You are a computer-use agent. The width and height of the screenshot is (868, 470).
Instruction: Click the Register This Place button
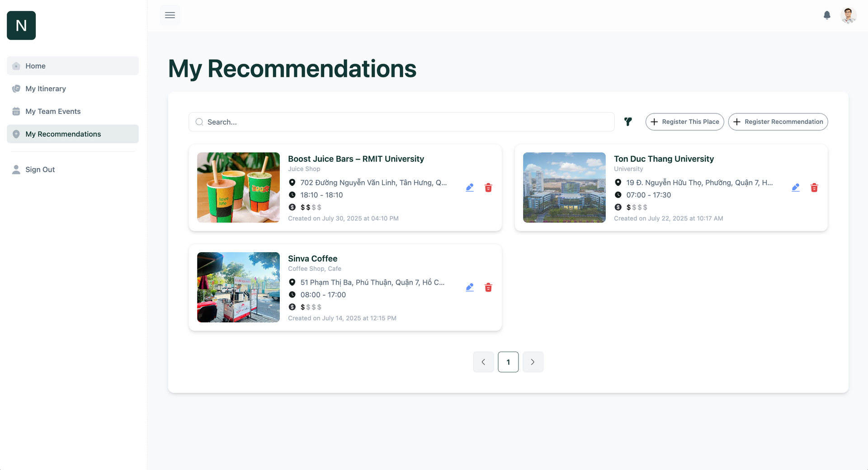tap(684, 122)
